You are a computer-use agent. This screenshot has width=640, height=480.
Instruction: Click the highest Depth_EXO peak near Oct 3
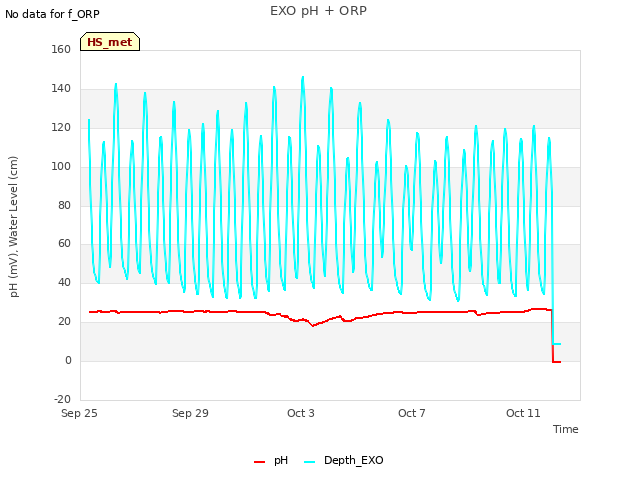click(302, 78)
